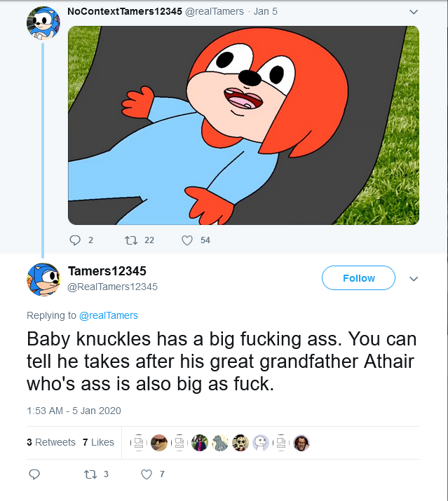Click the NoContextTamers12345 display name
Viewport: 448px width, 501px height.
(124, 11)
